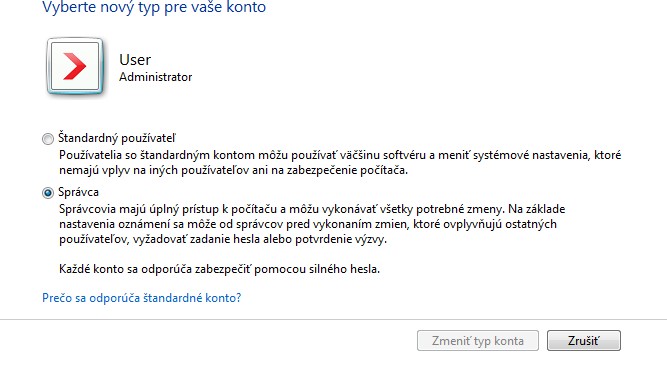Click the line starting nastavenia oznámení sa môže
This screenshot has width=667, height=366.
308,224
